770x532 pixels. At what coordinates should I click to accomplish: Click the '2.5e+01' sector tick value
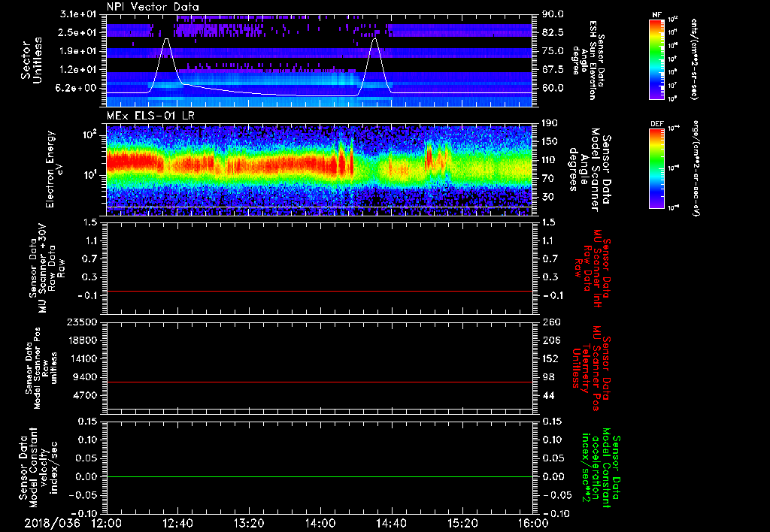[x=78, y=33]
